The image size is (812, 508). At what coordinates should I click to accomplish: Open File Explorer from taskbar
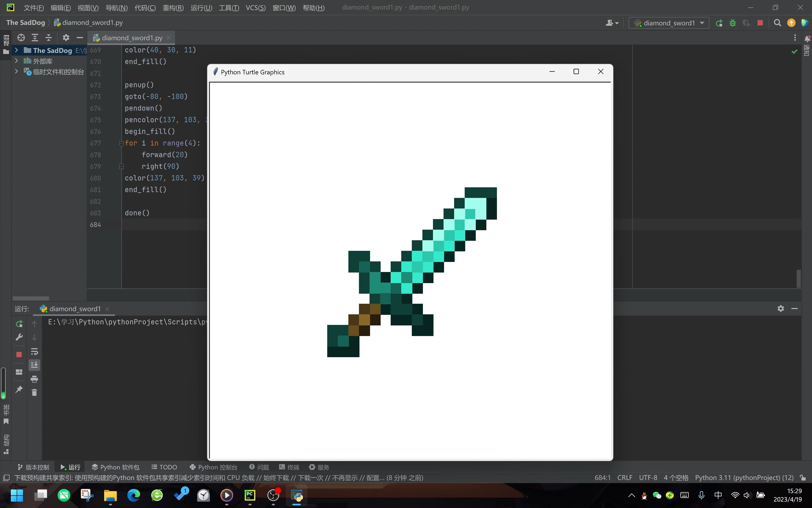tap(110, 495)
